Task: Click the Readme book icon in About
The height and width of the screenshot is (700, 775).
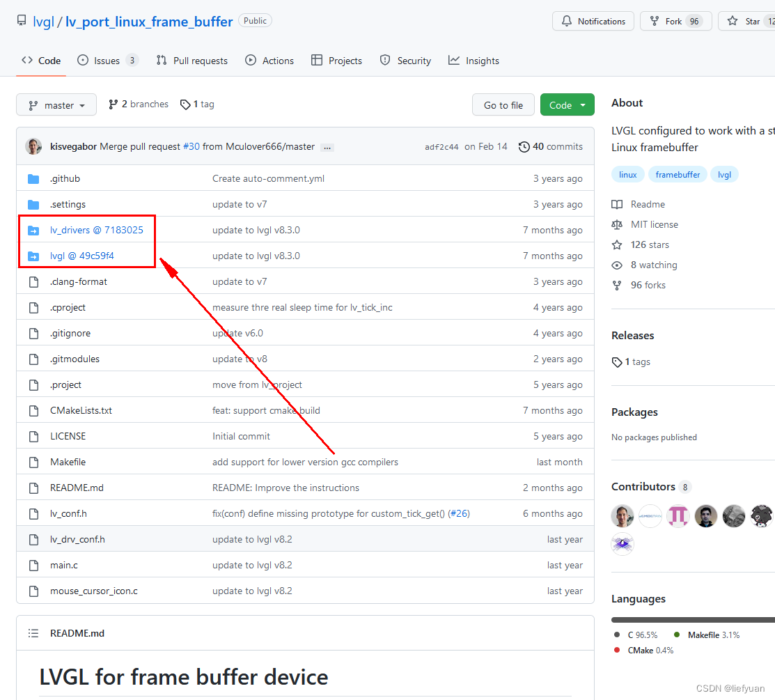Action: [617, 204]
